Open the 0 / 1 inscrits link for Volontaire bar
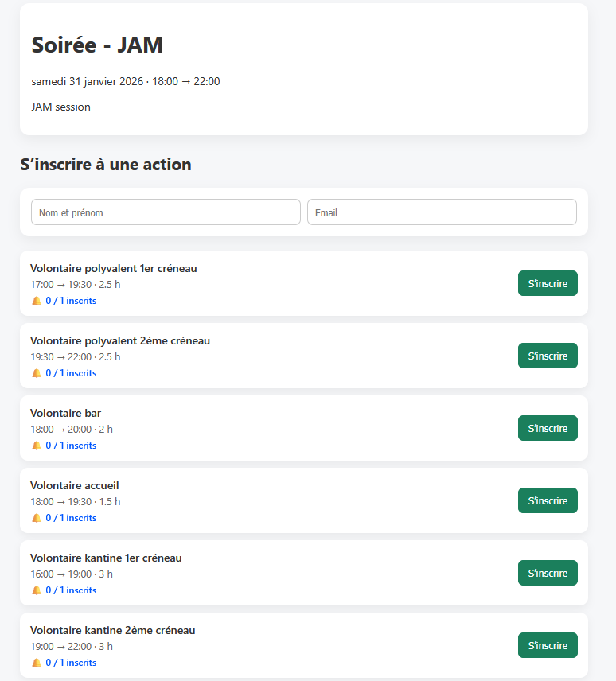Viewport: 616px width, 681px height. [x=71, y=446]
